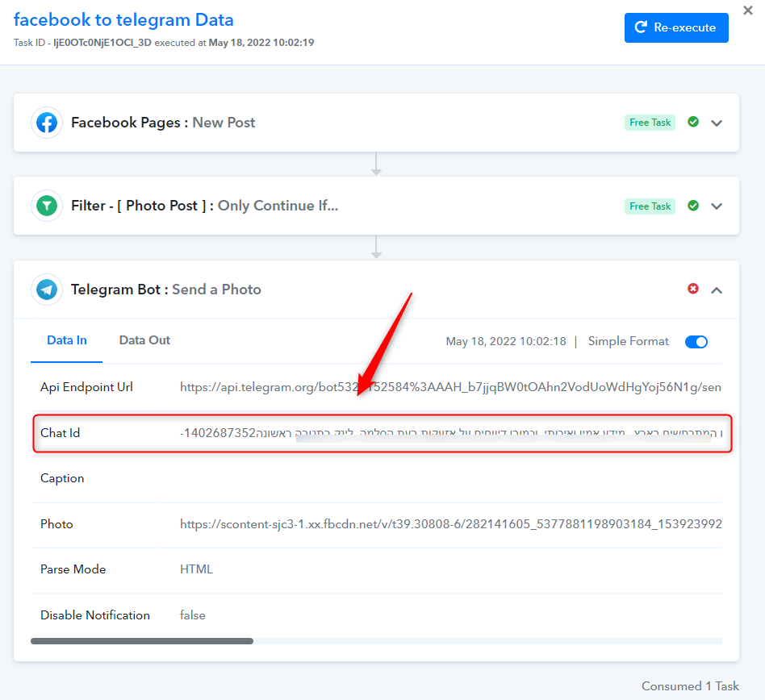Click the Task ID IjE0OTc0NjE1OCI_3D text
The height and width of the screenshot is (700, 765).
[x=102, y=43]
